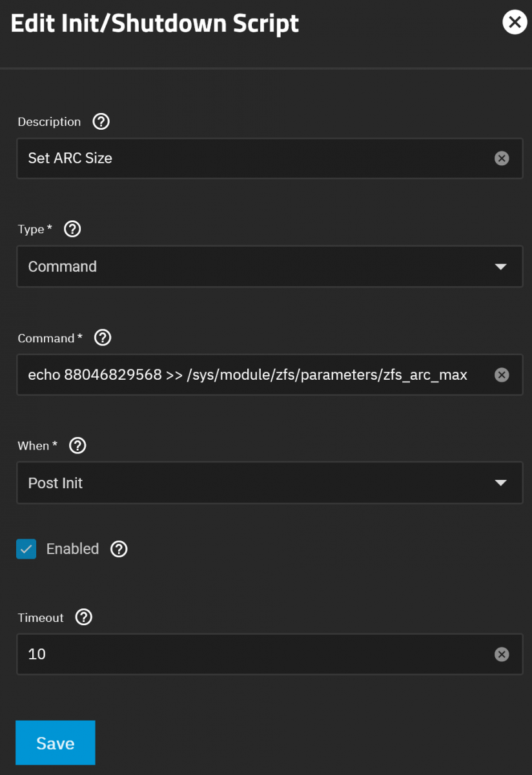The image size is (532, 775).
Task: Open help tooltip for Description field
Action: click(101, 121)
